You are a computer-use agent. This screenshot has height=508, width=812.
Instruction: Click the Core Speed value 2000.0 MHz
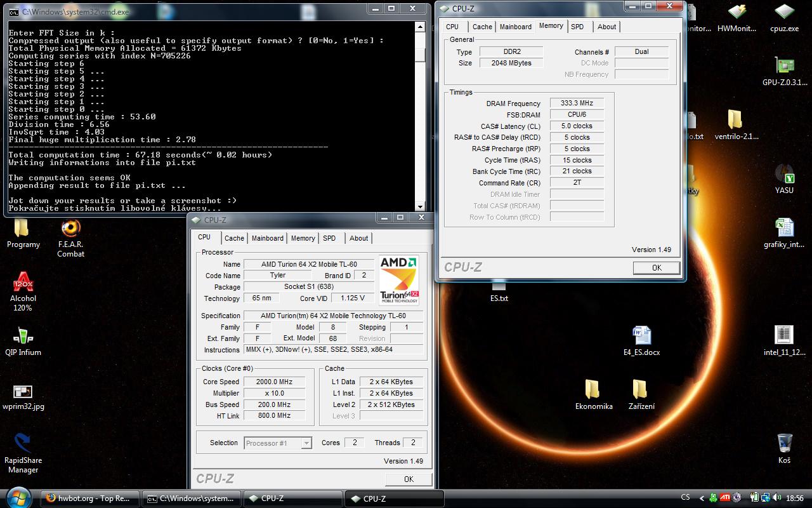coord(274,382)
